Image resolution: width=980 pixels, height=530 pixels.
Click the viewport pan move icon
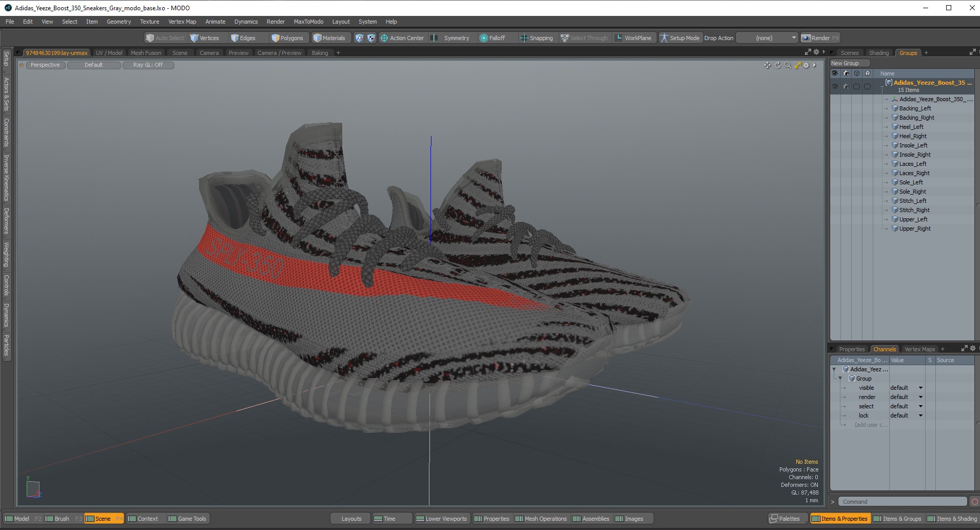(767, 65)
